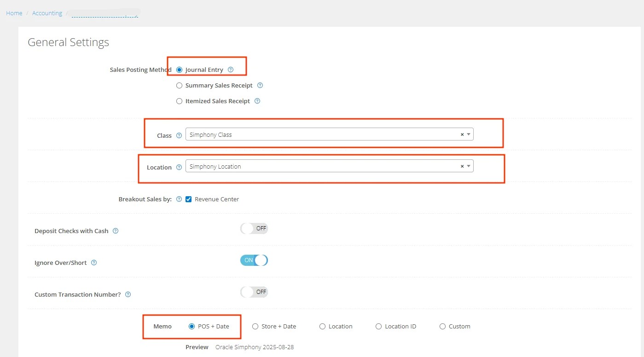
Task: Click the Ignore Over/Short help icon
Action: point(93,263)
